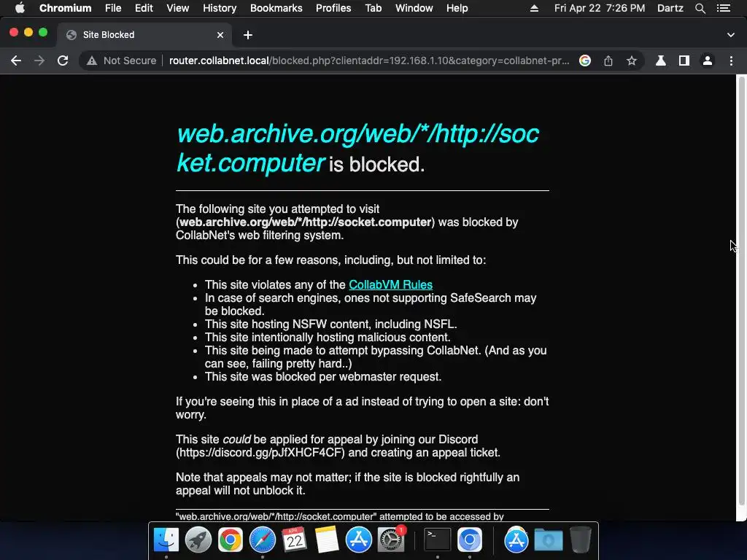Expand the tab search chevron
The image size is (747, 560).
[731, 35]
